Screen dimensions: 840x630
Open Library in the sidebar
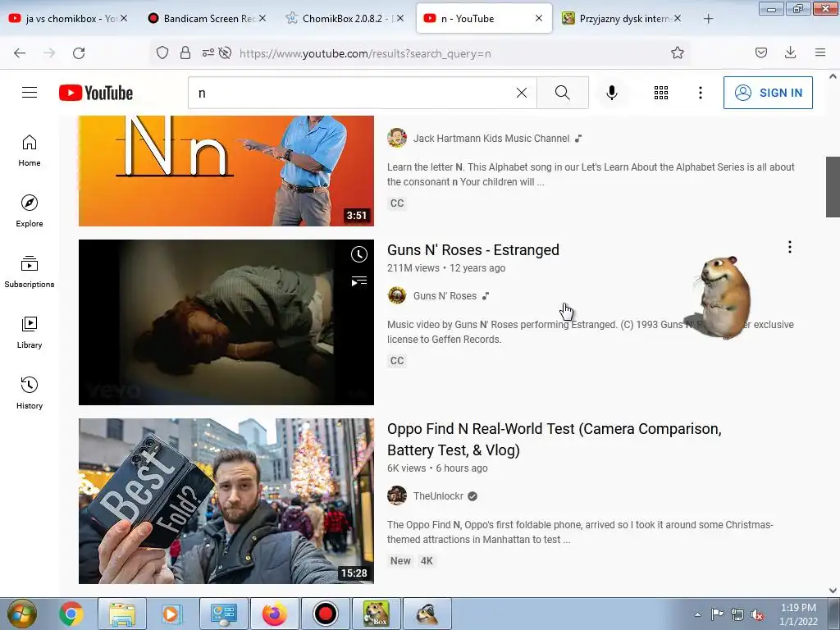30,332
